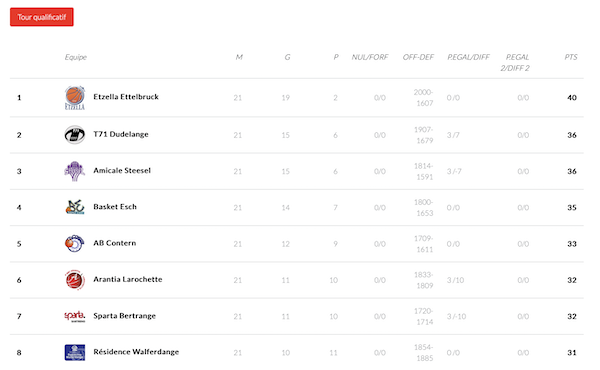Screen dimensions: 600x370
Task: Click the Equipe column header
Action: (x=76, y=57)
